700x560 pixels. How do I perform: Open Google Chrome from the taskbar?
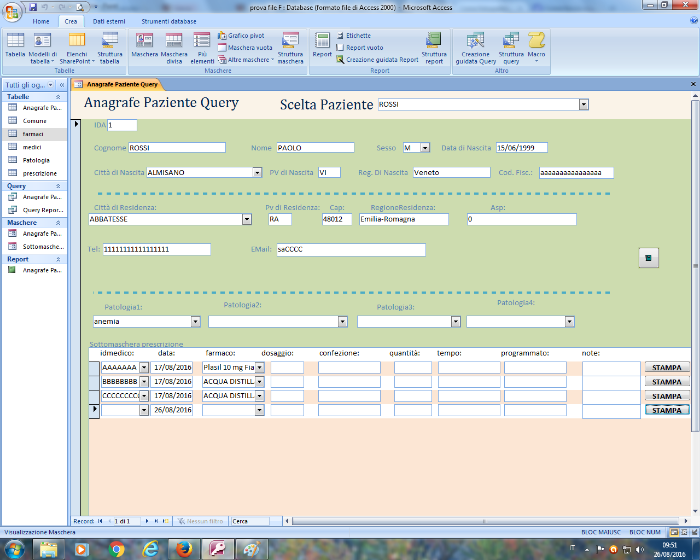coord(117,549)
